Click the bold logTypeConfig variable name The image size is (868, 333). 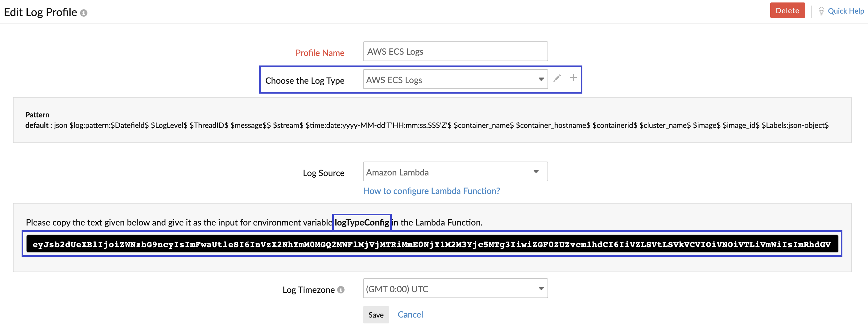362,223
